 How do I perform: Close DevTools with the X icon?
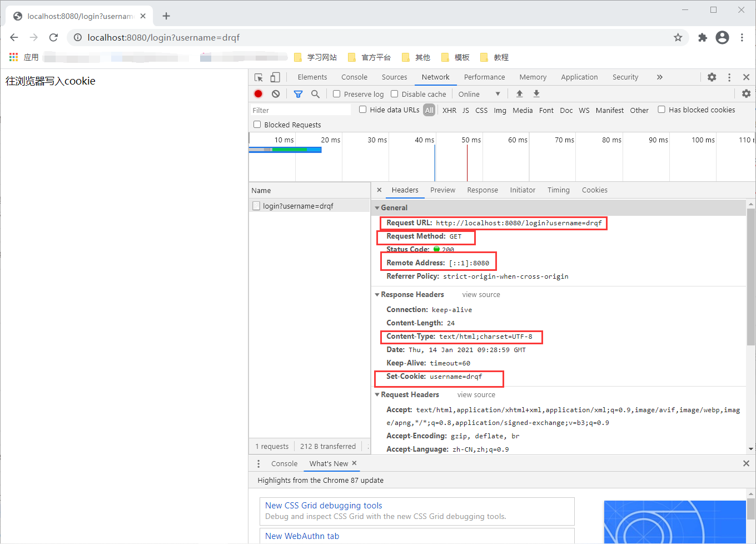pyautogui.click(x=747, y=77)
